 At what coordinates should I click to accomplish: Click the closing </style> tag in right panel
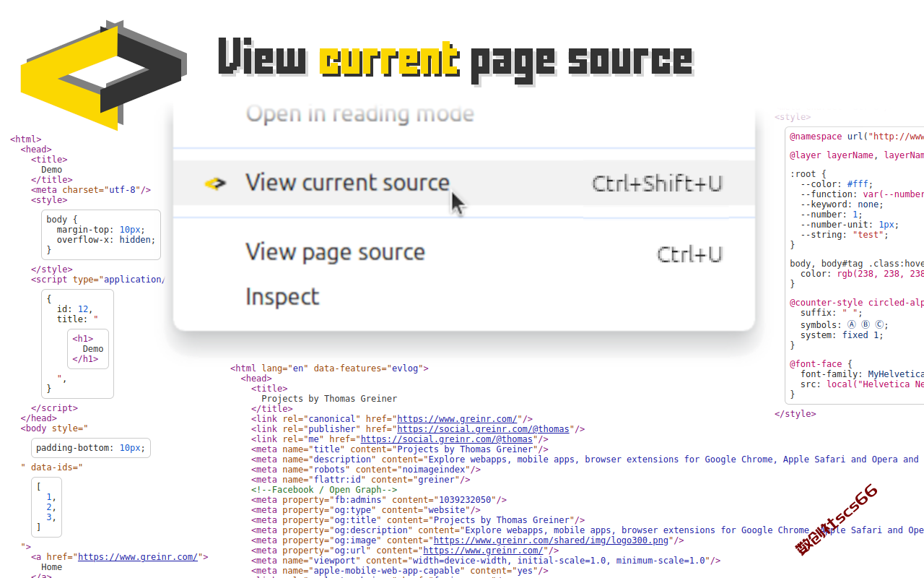pyautogui.click(x=796, y=414)
